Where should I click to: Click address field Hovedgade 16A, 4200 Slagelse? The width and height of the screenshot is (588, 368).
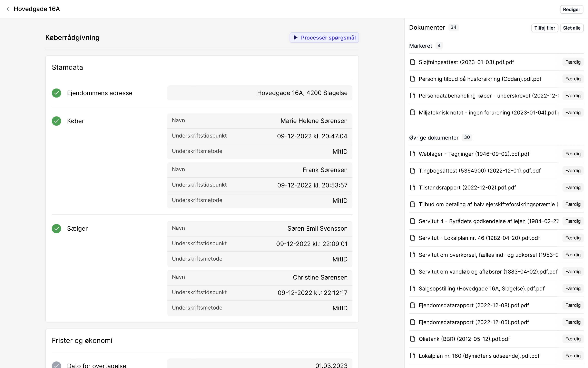pyautogui.click(x=259, y=93)
